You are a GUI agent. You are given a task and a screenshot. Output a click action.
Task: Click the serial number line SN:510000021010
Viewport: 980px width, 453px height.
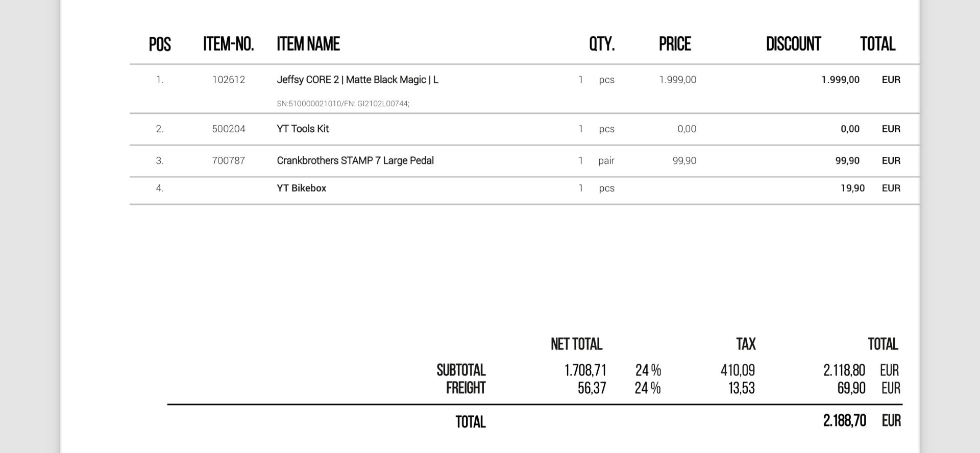pos(343,104)
